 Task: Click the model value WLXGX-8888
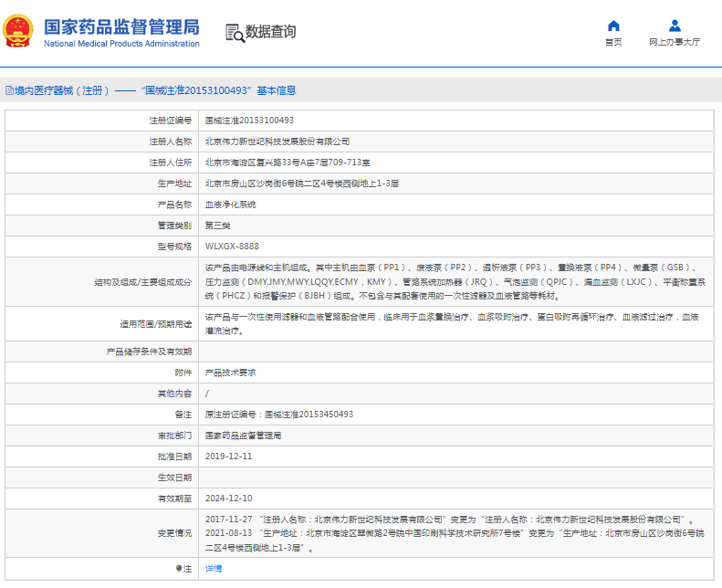[232, 247]
